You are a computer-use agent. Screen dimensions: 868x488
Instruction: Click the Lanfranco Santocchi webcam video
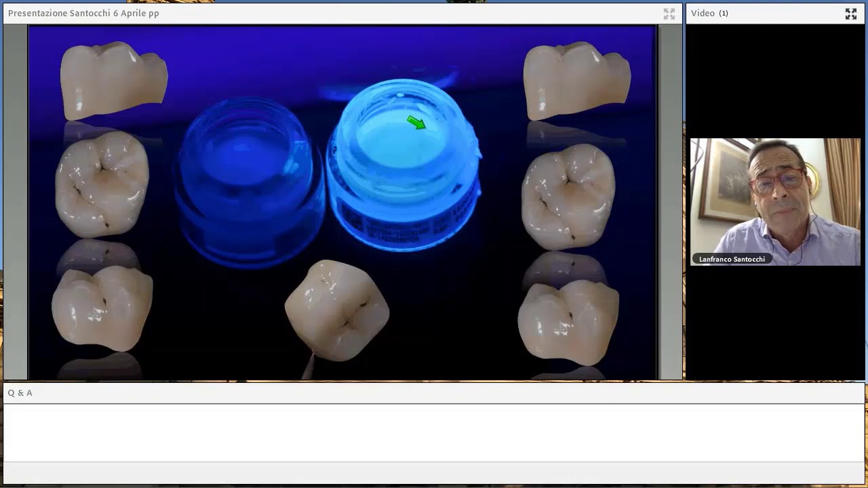click(x=775, y=202)
